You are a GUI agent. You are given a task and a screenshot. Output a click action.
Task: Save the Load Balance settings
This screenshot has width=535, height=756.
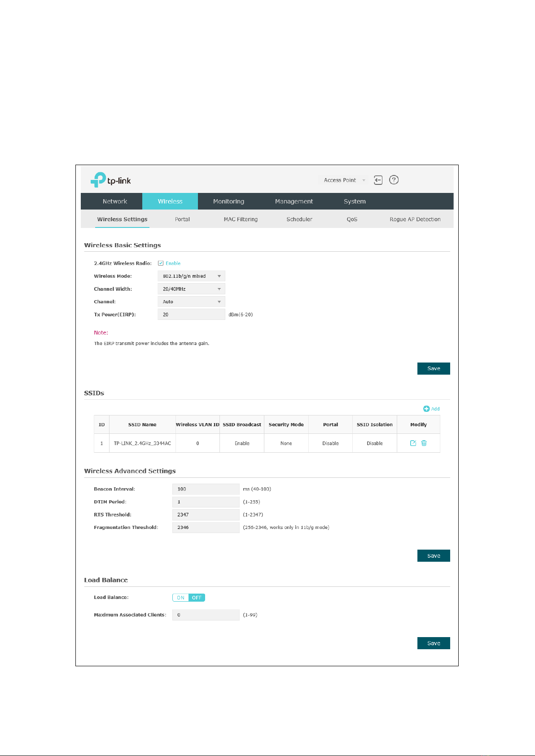coord(434,643)
